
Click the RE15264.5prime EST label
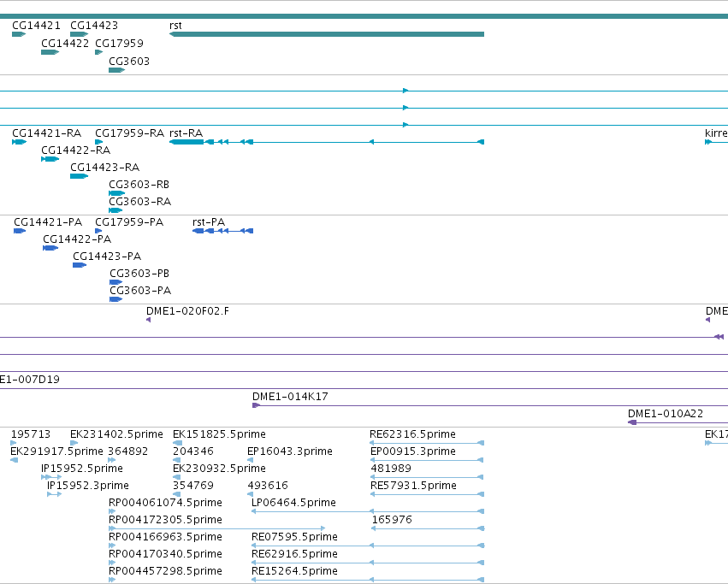[x=294, y=572]
